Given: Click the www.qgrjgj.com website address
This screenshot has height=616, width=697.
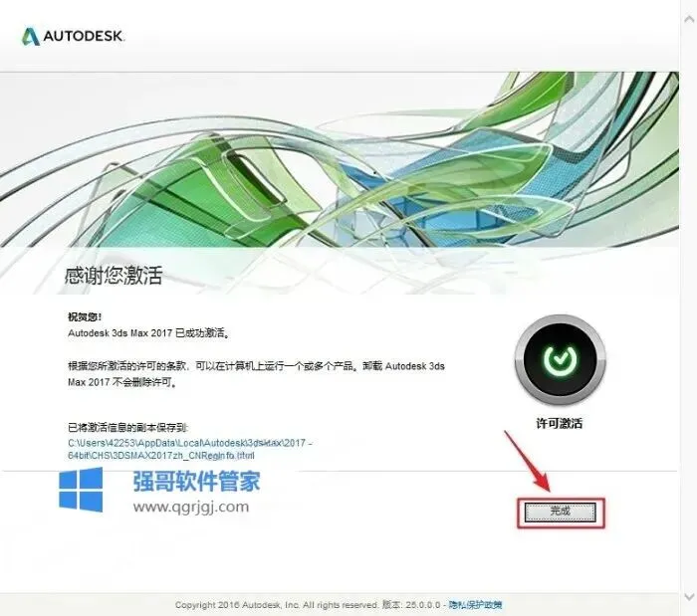Looking at the screenshot, I should [x=191, y=507].
